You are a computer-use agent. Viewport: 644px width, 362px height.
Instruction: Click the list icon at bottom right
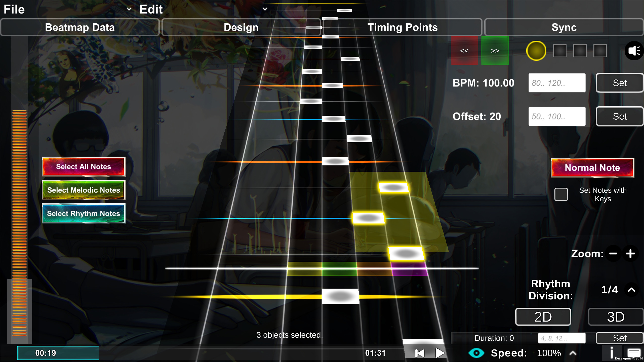point(635,352)
